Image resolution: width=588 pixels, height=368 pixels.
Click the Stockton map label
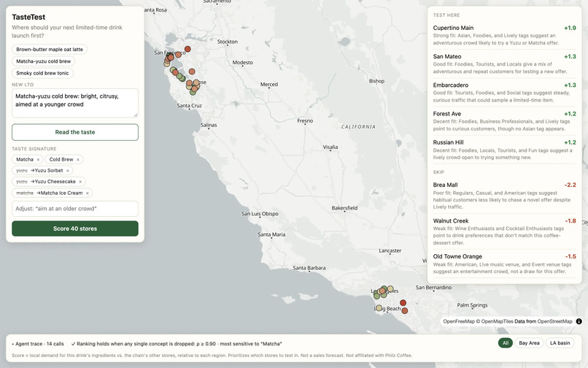[x=228, y=42]
